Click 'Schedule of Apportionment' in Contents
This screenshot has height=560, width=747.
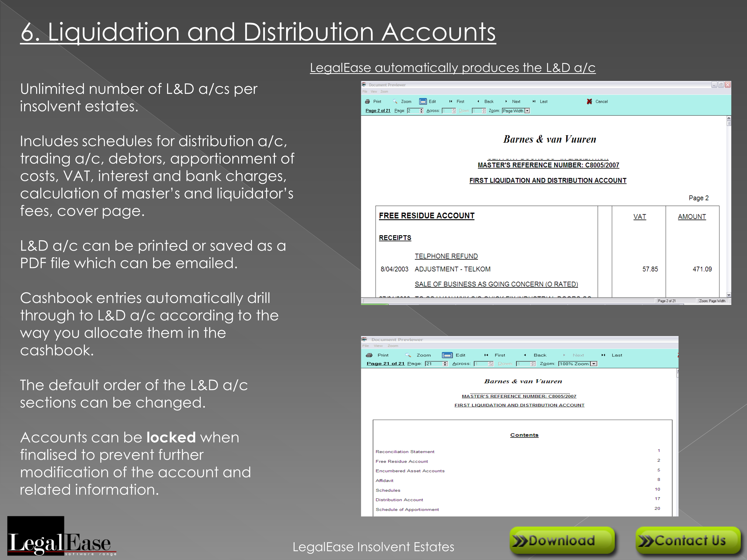[407, 509]
